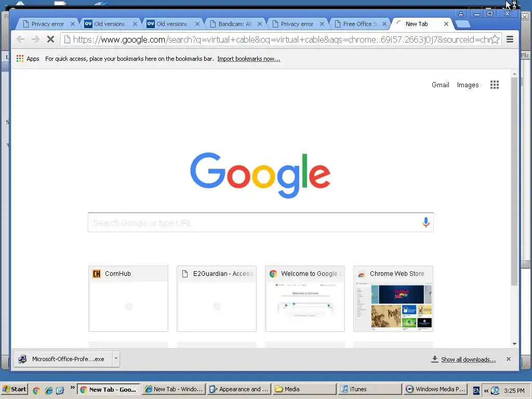The width and height of the screenshot is (532, 399).
Task: Open a new tab with the new-tab button
Action: tap(462, 24)
